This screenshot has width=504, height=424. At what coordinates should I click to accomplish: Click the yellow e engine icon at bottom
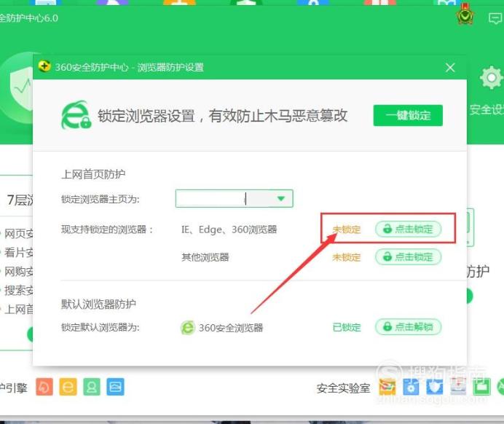68,387
